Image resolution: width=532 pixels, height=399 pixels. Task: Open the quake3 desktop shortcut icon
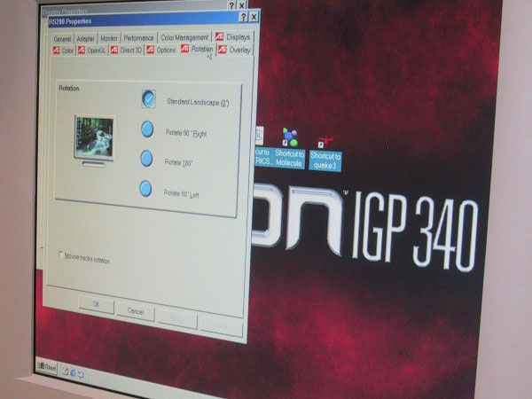click(325, 143)
